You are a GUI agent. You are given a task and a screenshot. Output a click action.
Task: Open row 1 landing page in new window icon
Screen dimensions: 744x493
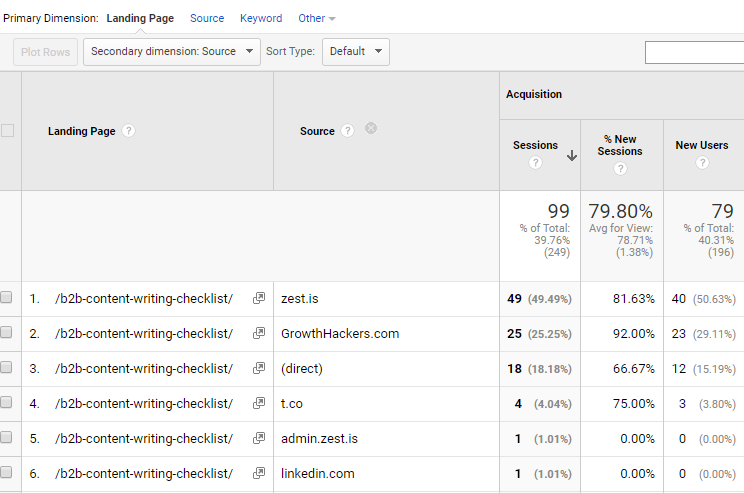click(259, 299)
